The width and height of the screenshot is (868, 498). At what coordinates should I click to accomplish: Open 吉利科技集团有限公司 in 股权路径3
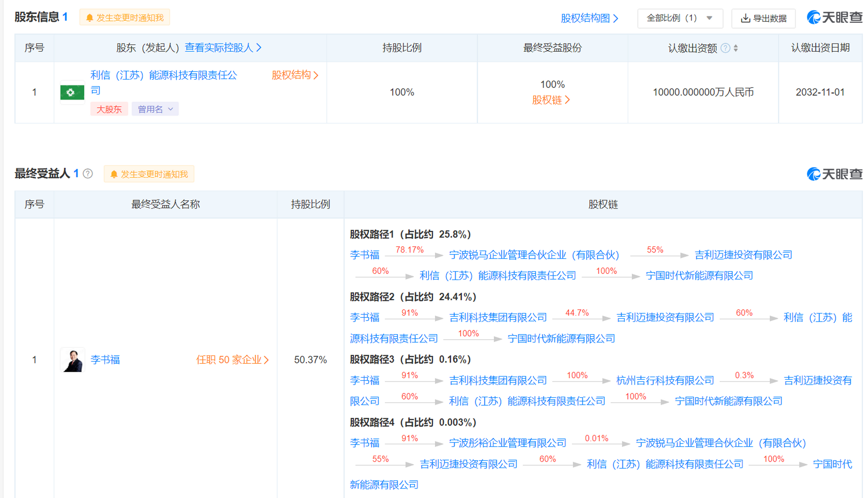click(x=498, y=381)
